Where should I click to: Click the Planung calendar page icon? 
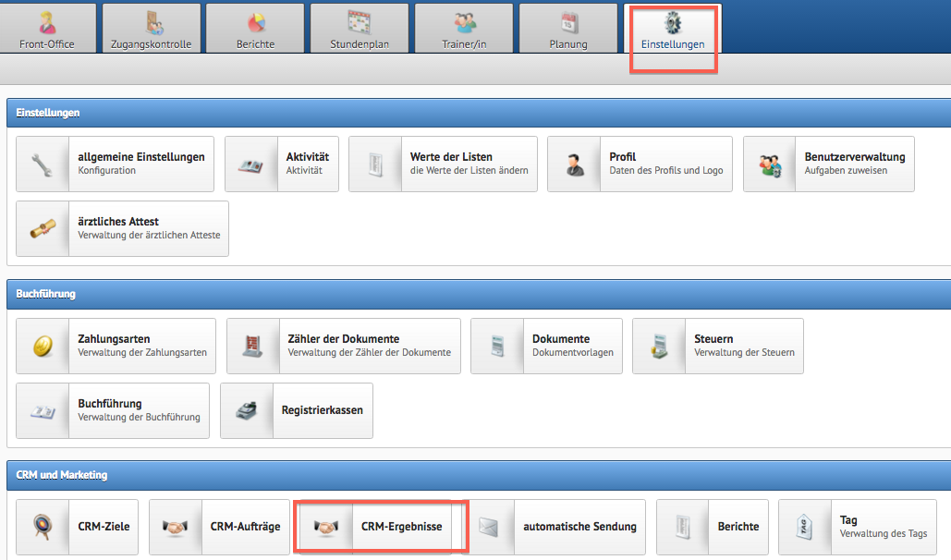coord(569,23)
